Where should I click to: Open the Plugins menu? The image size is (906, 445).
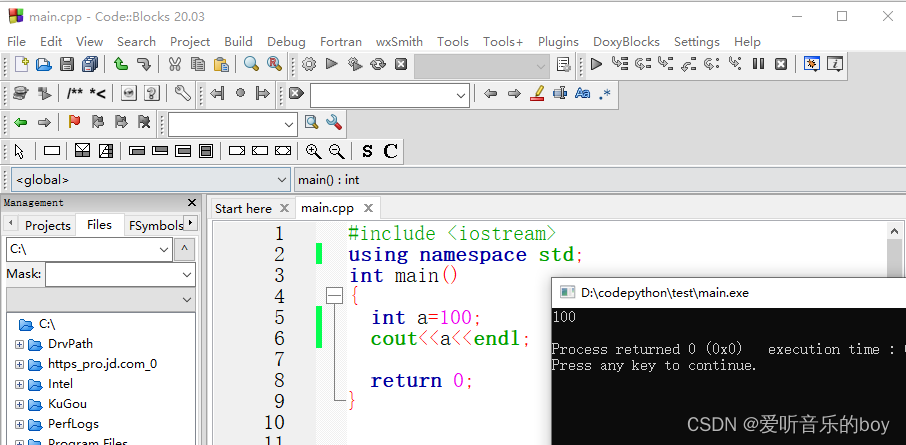pyautogui.click(x=558, y=42)
